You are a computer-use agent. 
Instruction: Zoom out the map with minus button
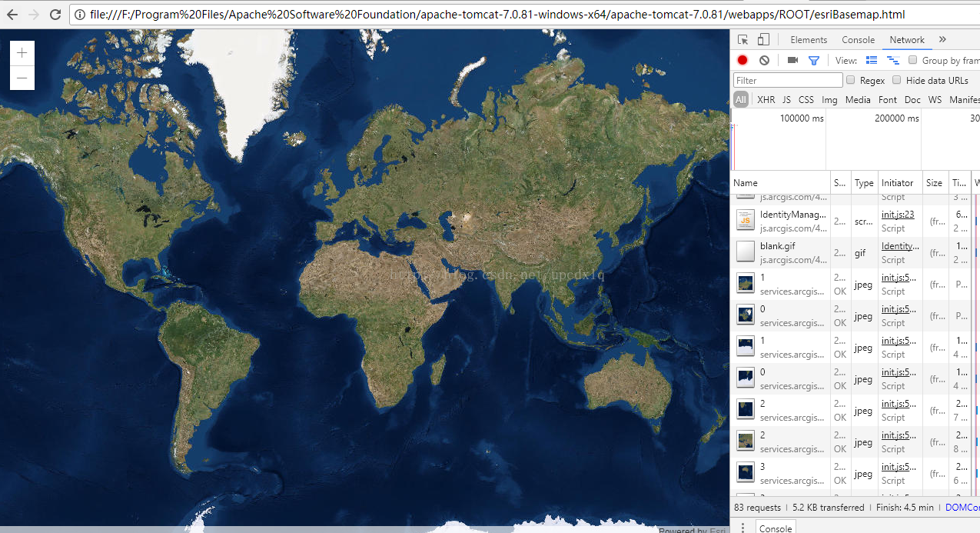(x=22, y=78)
